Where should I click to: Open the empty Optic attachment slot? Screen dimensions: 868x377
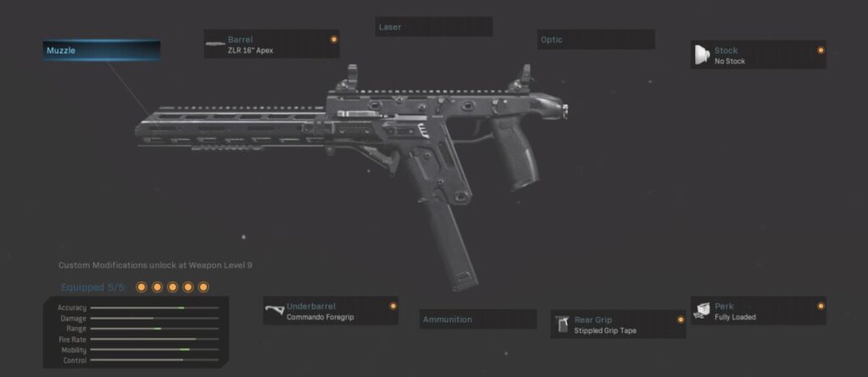pos(596,39)
